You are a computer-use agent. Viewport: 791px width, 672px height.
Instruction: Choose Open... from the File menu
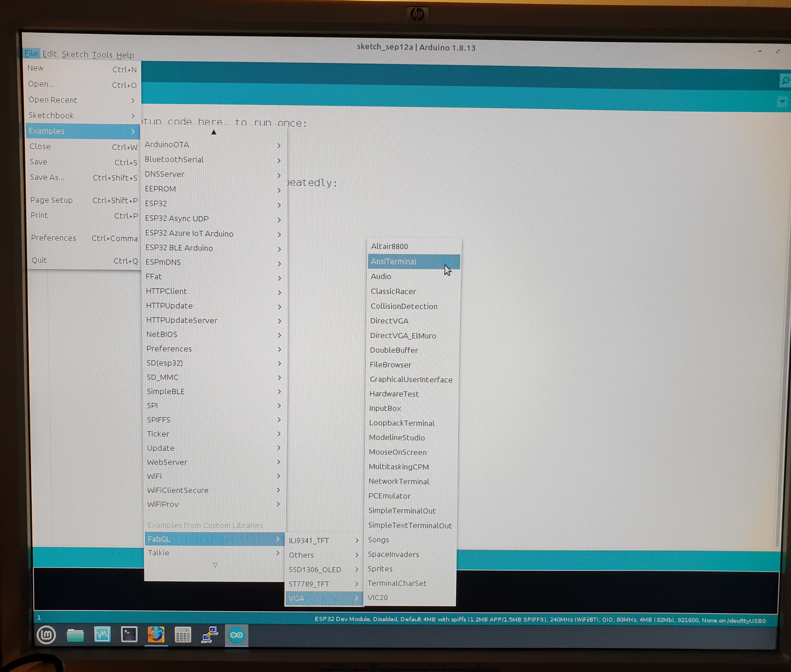pos(83,84)
